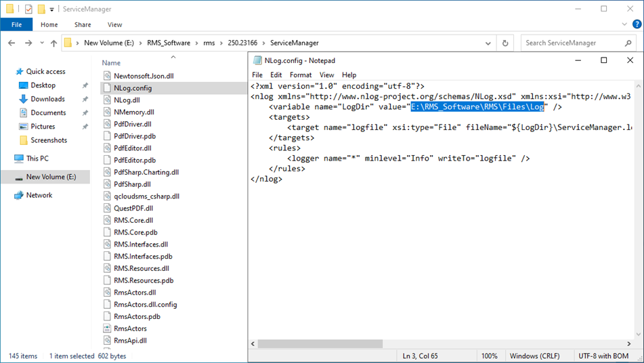Image resolution: width=644 pixels, height=363 pixels.
Task: Select Quick access in the navigation pane
Action: 45,72
